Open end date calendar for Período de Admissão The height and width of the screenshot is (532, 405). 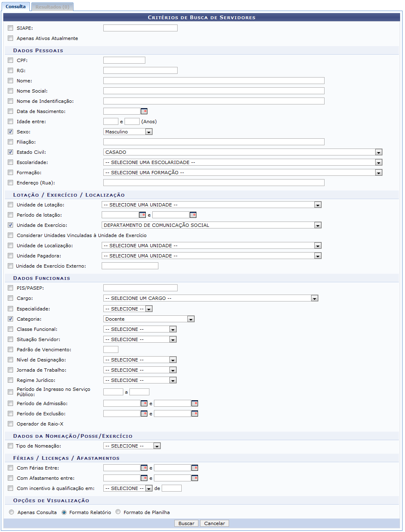194,403
